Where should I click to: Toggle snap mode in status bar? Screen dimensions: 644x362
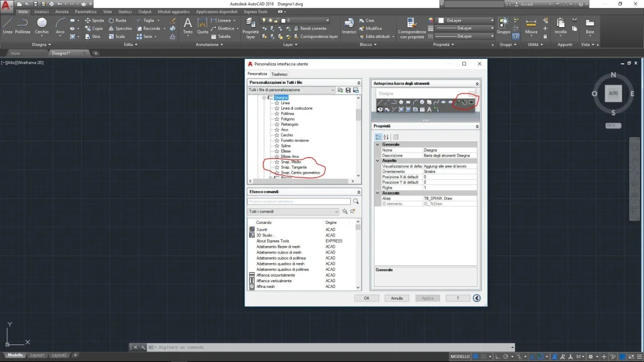tap(484, 357)
